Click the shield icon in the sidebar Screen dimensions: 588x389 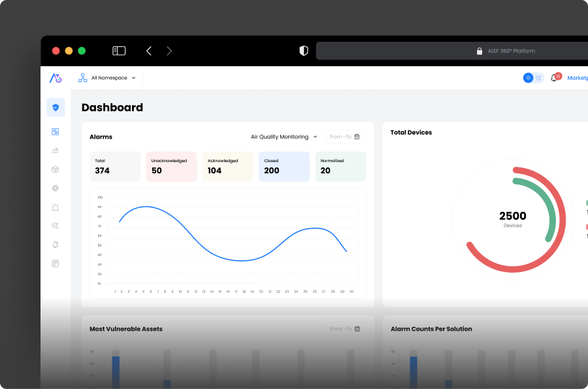point(56,107)
